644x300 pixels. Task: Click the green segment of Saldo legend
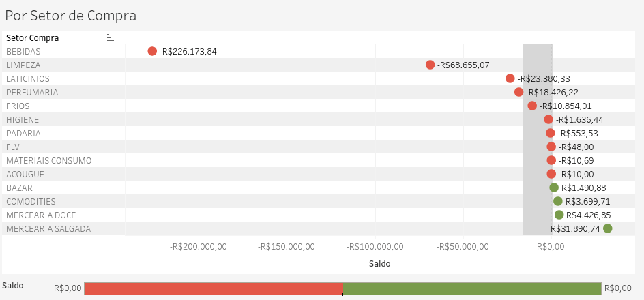pos(472,288)
